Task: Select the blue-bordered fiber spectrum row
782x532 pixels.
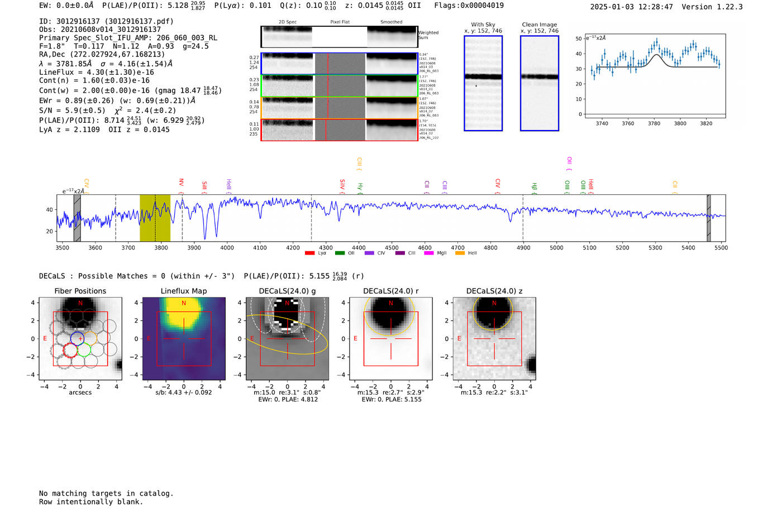Action: point(339,64)
